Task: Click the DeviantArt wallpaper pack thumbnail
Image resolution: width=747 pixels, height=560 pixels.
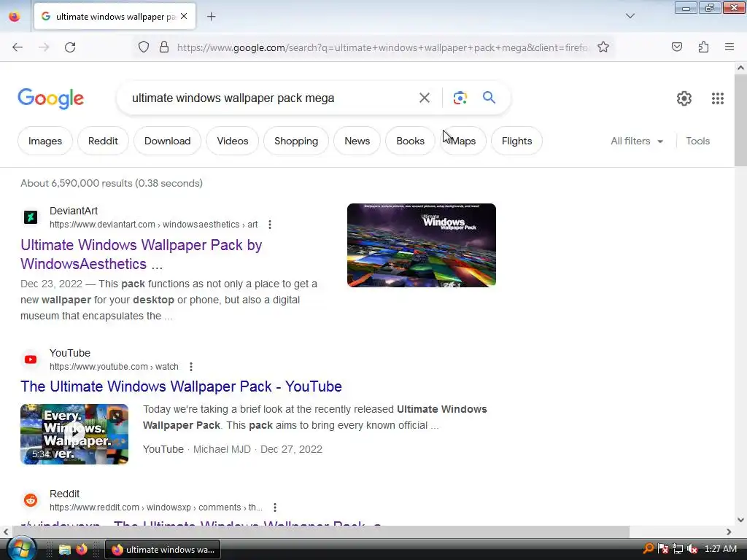Action: pos(421,245)
